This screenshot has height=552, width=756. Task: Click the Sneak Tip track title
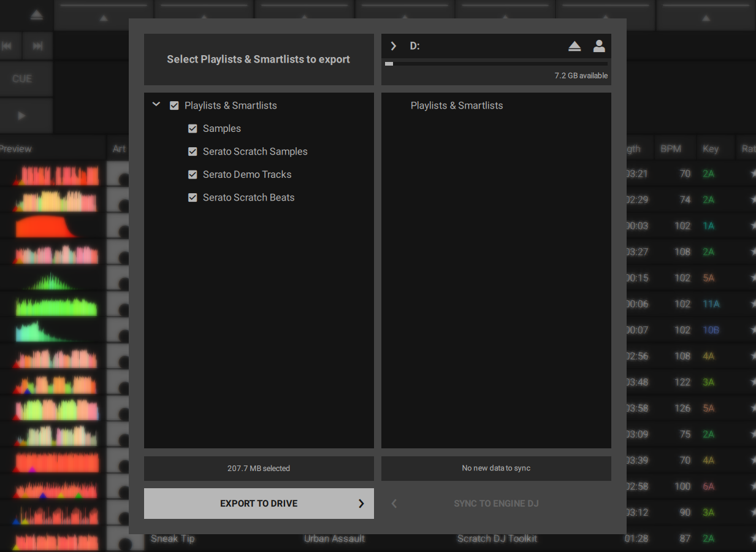[x=172, y=539]
